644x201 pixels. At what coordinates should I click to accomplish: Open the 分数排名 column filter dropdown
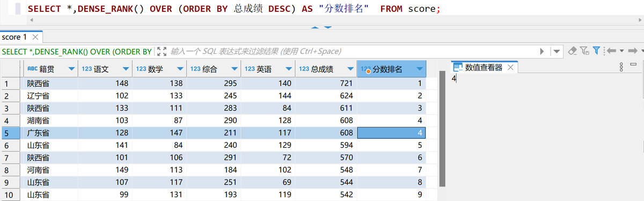click(x=419, y=69)
